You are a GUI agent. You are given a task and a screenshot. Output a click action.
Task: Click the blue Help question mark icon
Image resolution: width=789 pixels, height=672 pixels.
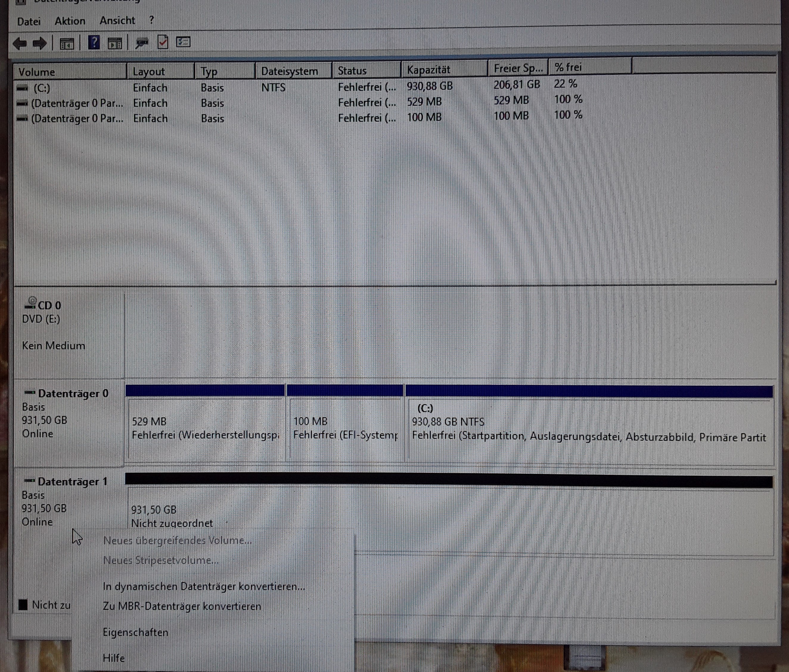(94, 43)
